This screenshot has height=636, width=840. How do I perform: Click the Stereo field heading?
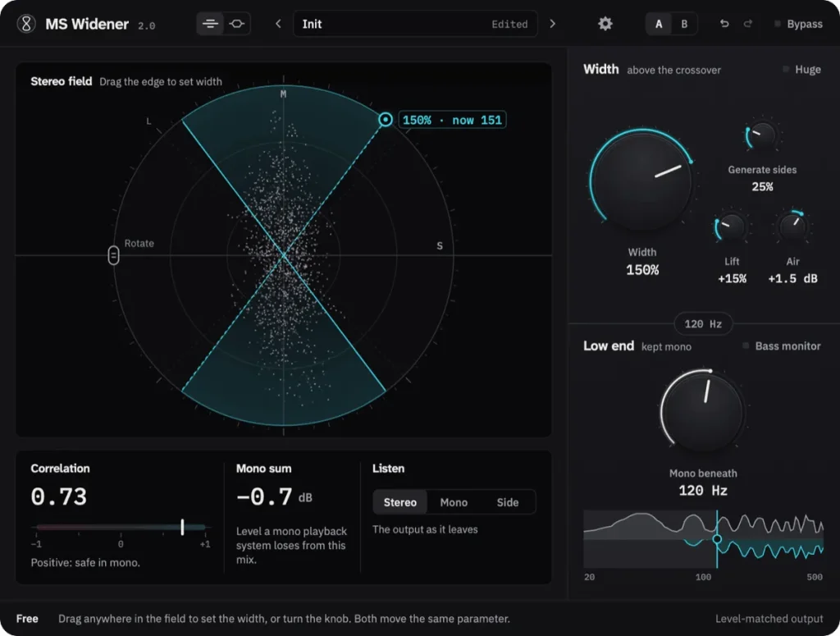pyautogui.click(x=61, y=81)
